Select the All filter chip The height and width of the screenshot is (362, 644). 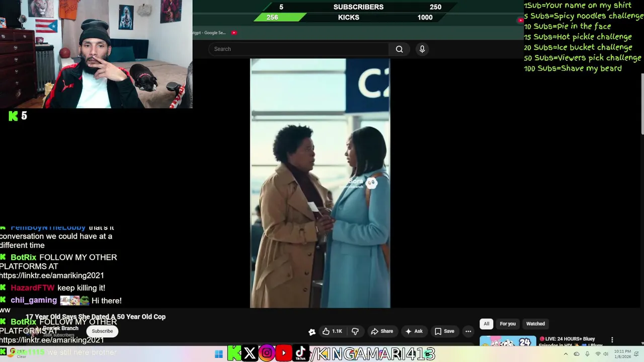point(487,324)
